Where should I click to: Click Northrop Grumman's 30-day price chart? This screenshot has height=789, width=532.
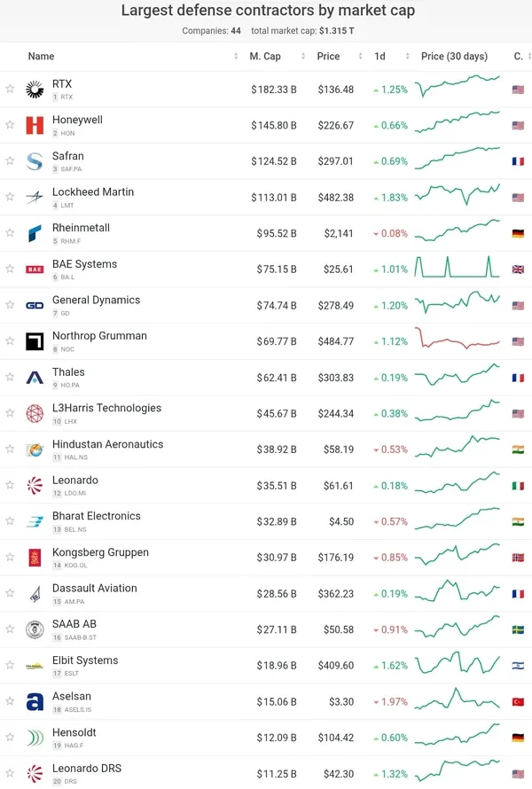pos(457,341)
